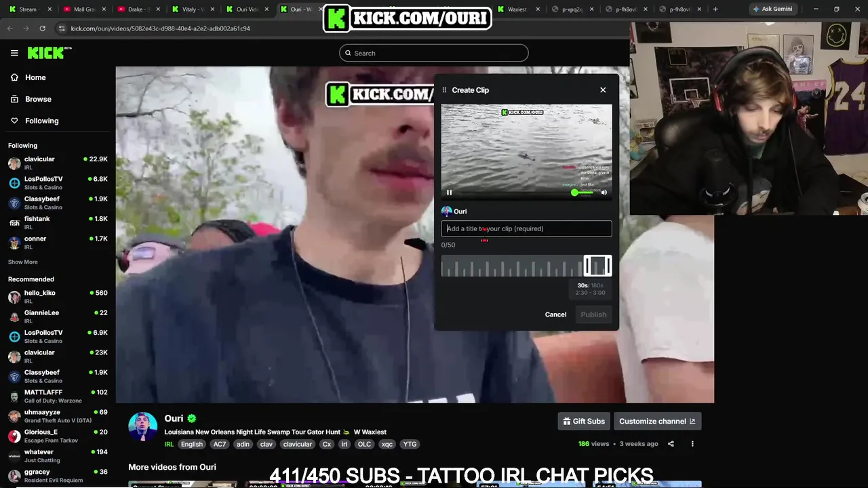868x488 pixels.
Task: Select the adin tag
Action: click(243, 445)
